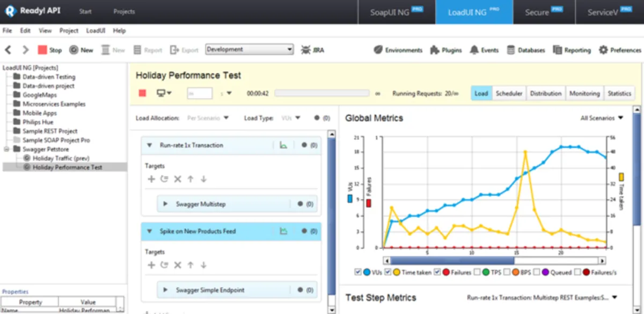The image size is (644, 314).
Task: Open the Test Step Metrics selector dropdown
Action: coord(542,297)
